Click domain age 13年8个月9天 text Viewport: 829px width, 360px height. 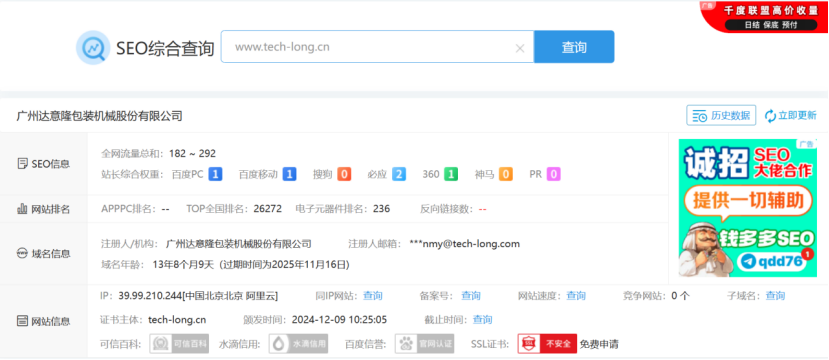tap(183, 264)
